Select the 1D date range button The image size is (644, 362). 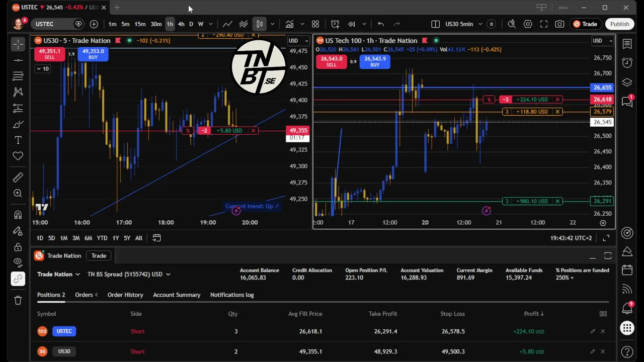pos(40,238)
